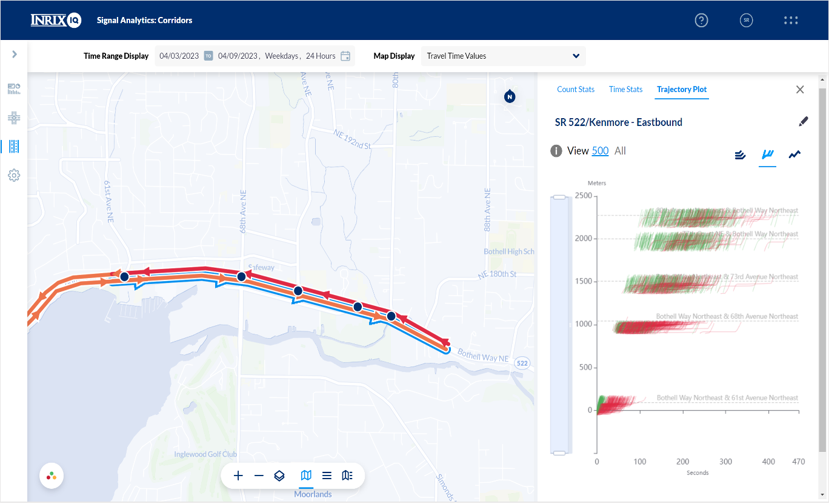
Task: Click the edit pencil for corridor name
Action: pyautogui.click(x=804, y=122)
